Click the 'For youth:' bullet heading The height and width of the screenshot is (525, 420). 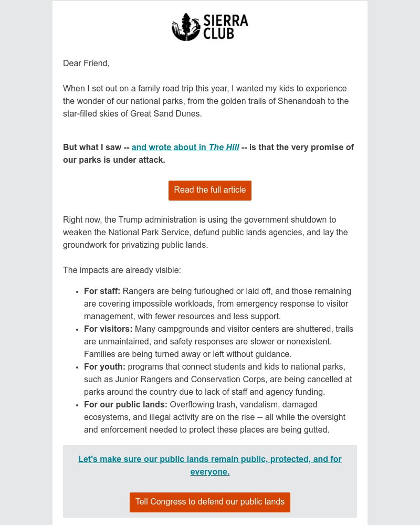[x=104, y=367]
